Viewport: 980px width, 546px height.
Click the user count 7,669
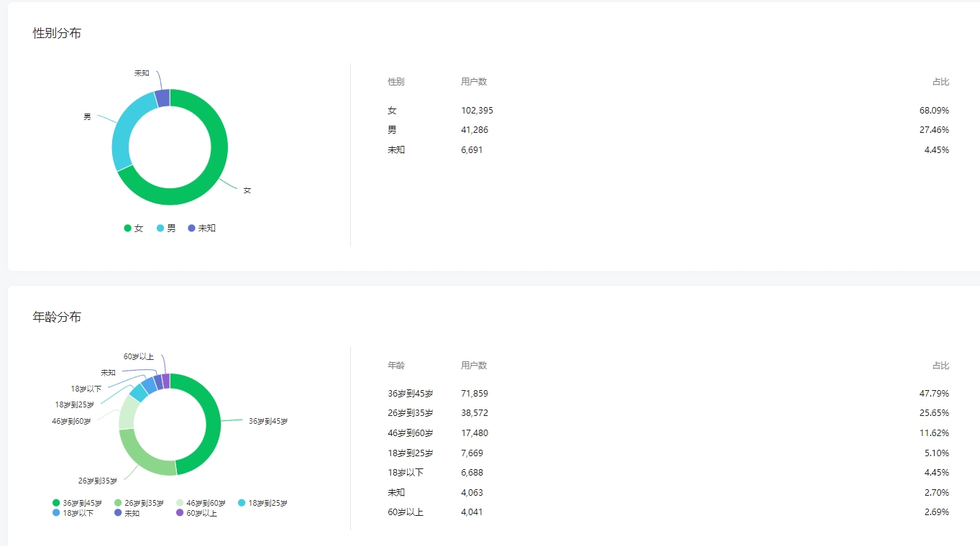(x=472, y=453)
